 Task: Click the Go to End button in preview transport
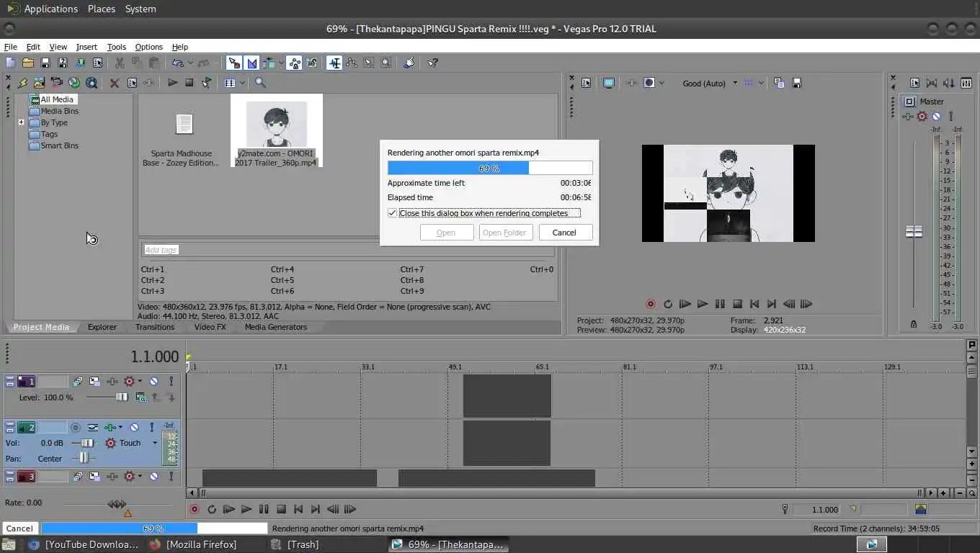pos(772,304)
